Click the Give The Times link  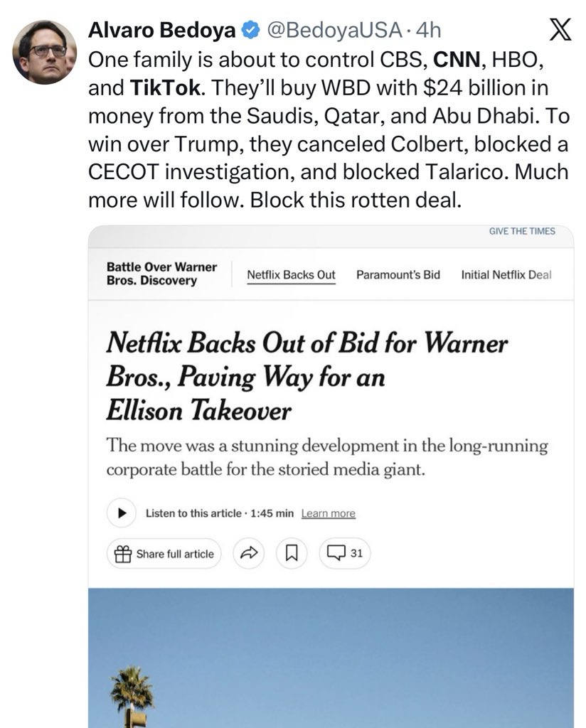point(522,231)
